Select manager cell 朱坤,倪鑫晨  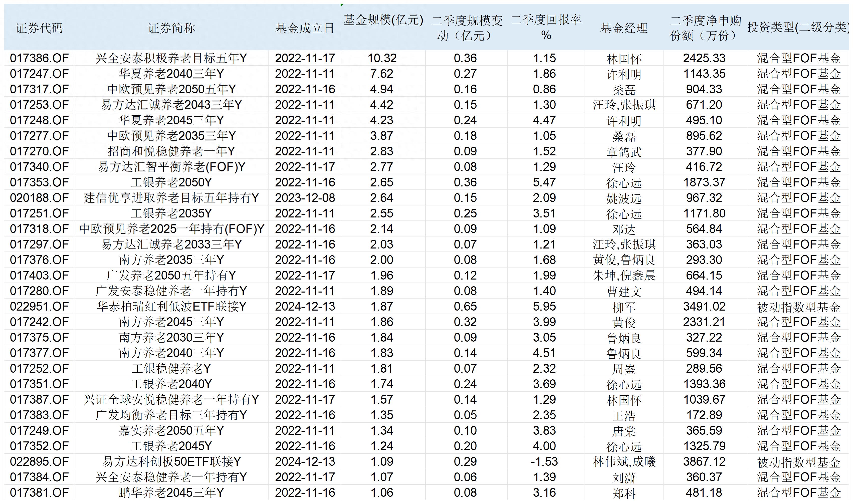(x=624, y=276)
